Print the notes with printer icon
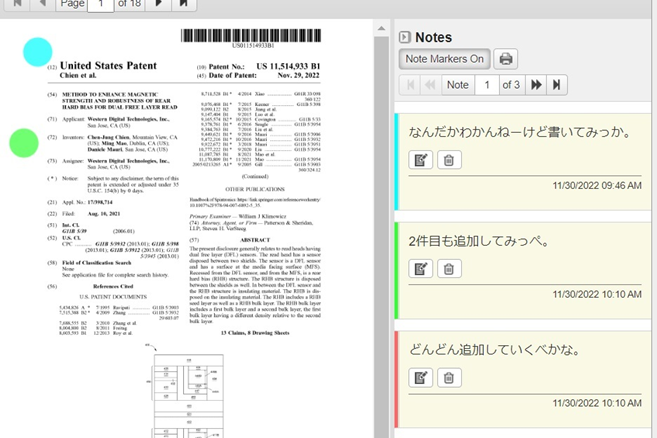 coord(505,59)
